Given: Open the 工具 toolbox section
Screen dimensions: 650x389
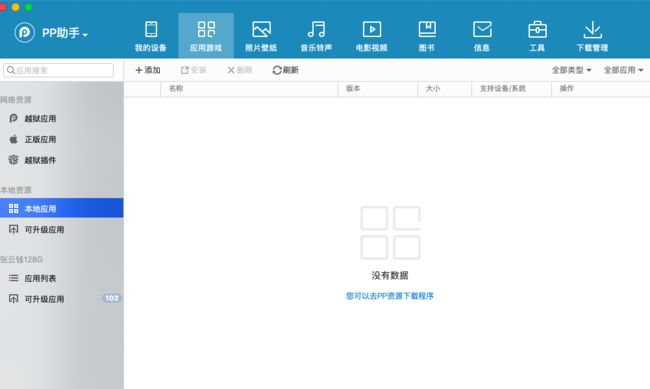Looking at the screenshot, I should click(x=537, y=36).
